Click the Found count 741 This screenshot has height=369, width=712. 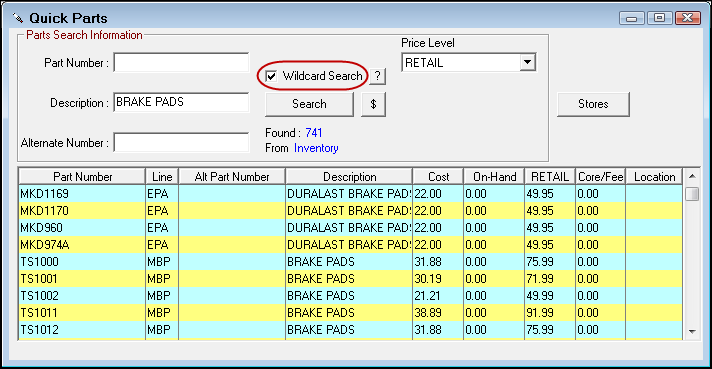tap(314, 133)
